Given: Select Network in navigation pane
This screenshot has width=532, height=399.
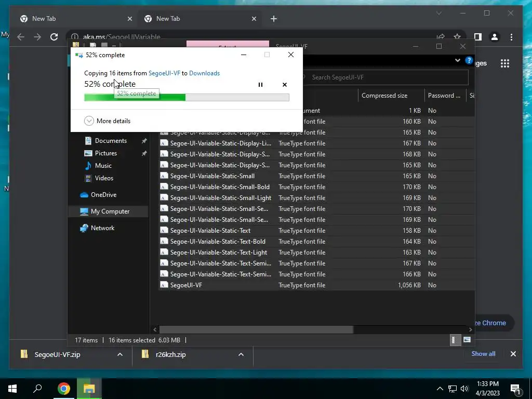Looking at the screenshot, I should click(x=102, y=228).
